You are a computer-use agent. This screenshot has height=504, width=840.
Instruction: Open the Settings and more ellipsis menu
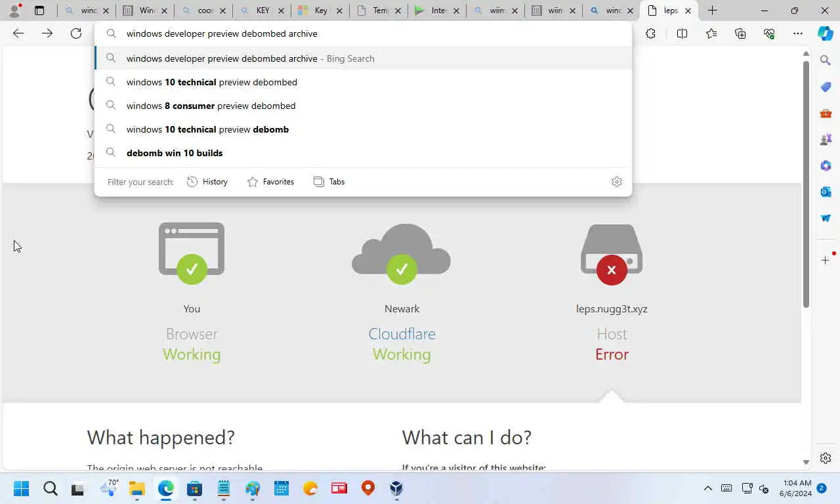coord(798,33)
